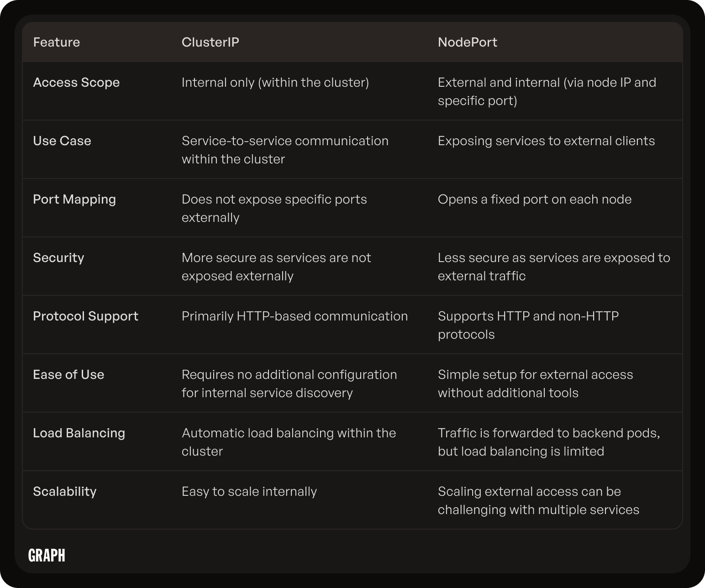This screenshot has height=588, width=705.
Task: Click the "More secure as services" cell
Action: [x=276, y=267]
